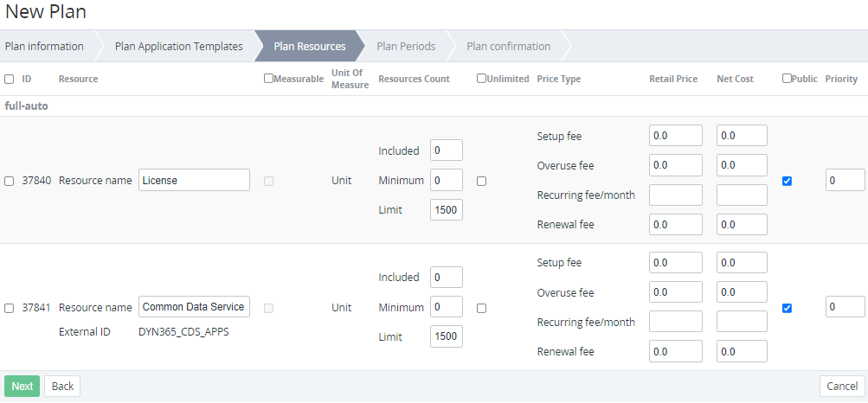
Task: Go to Plan information step
Action: tap(43, 47)
